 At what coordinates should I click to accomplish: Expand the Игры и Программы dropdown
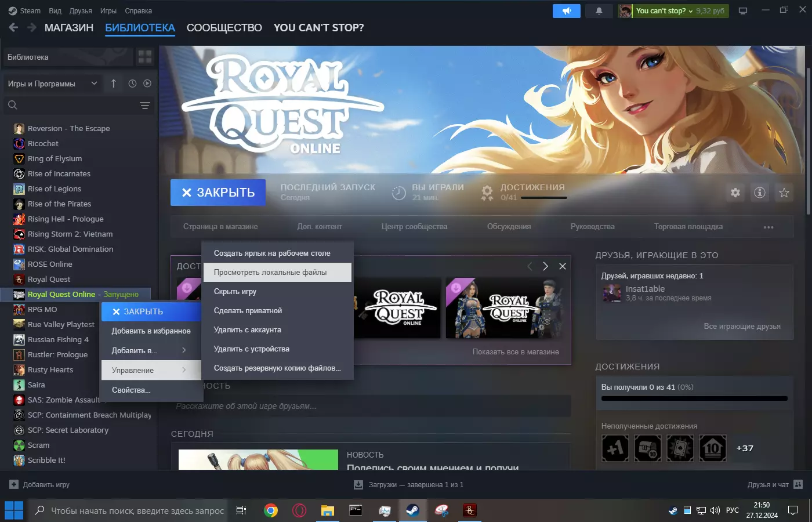point(53,84)
